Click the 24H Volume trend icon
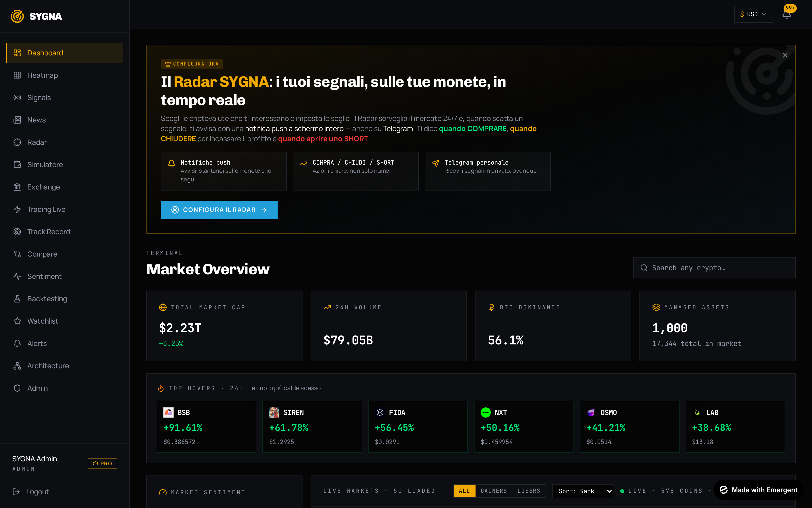Viewport: 812px width, 508px height. [x=327, y=307]
